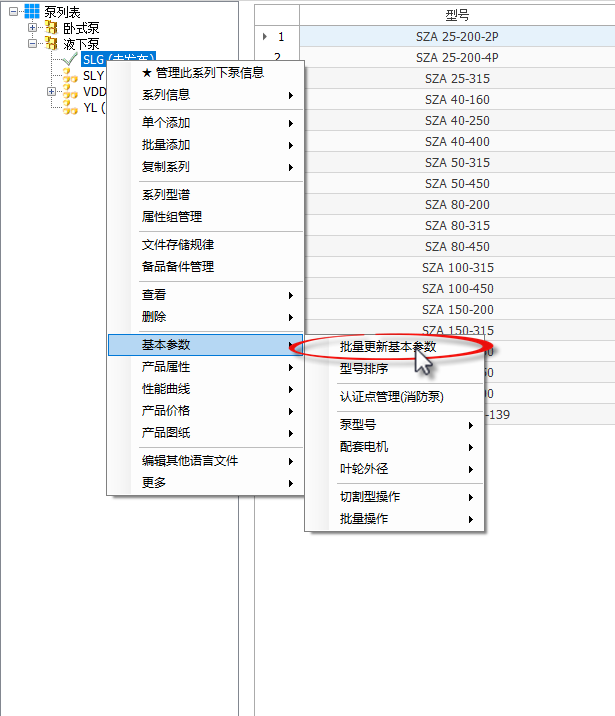Choose 型号排序 in the submenu
615x716 pixels.
(394, 369)
